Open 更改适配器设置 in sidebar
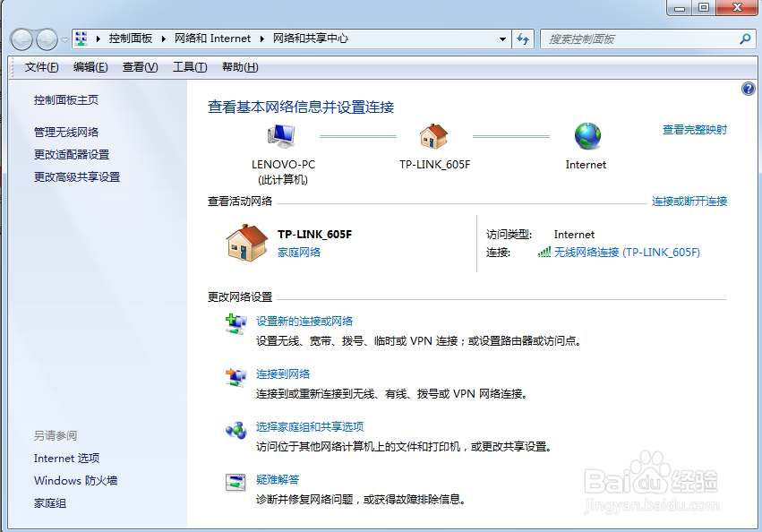Screen dimensions: 762x532 click(x=72, y=155)
